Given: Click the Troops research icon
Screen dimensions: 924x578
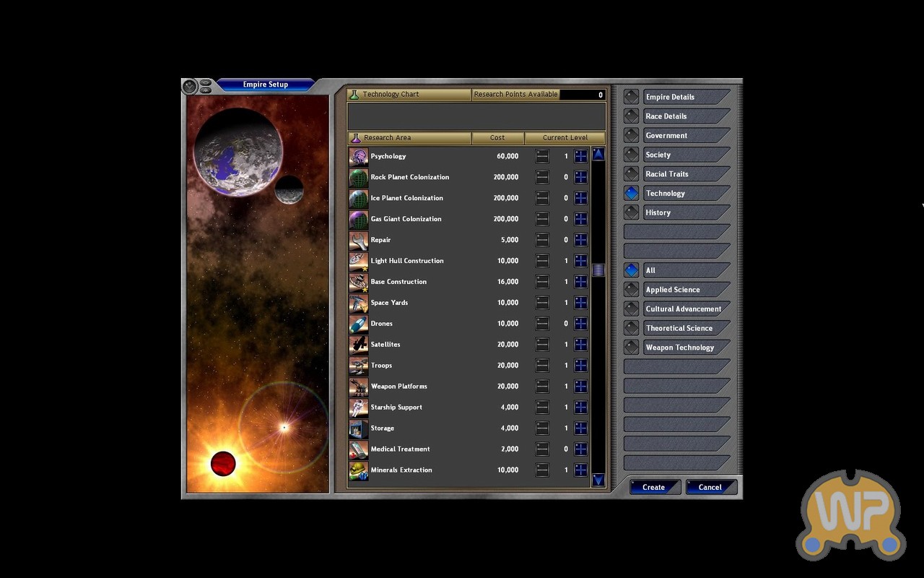Looking at the screenshot, I should tap(359, 366).
